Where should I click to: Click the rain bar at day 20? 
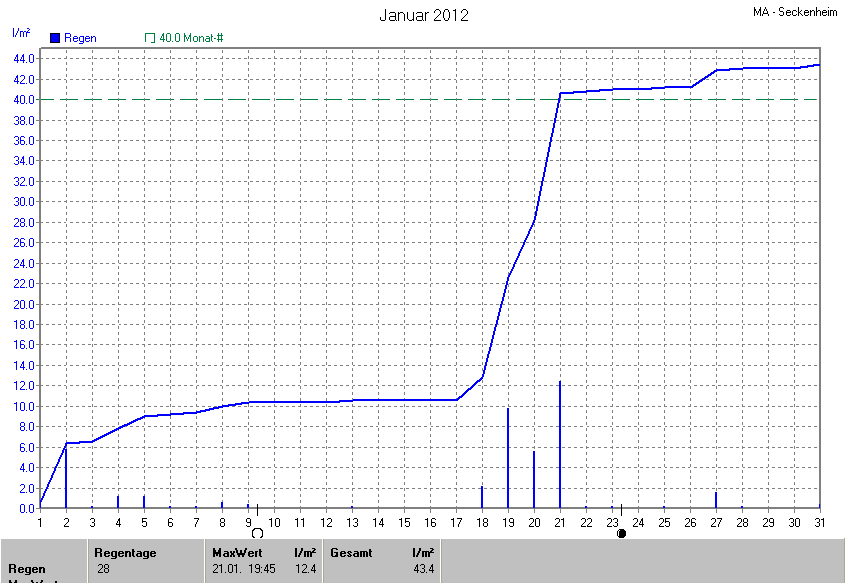[534, 480]
